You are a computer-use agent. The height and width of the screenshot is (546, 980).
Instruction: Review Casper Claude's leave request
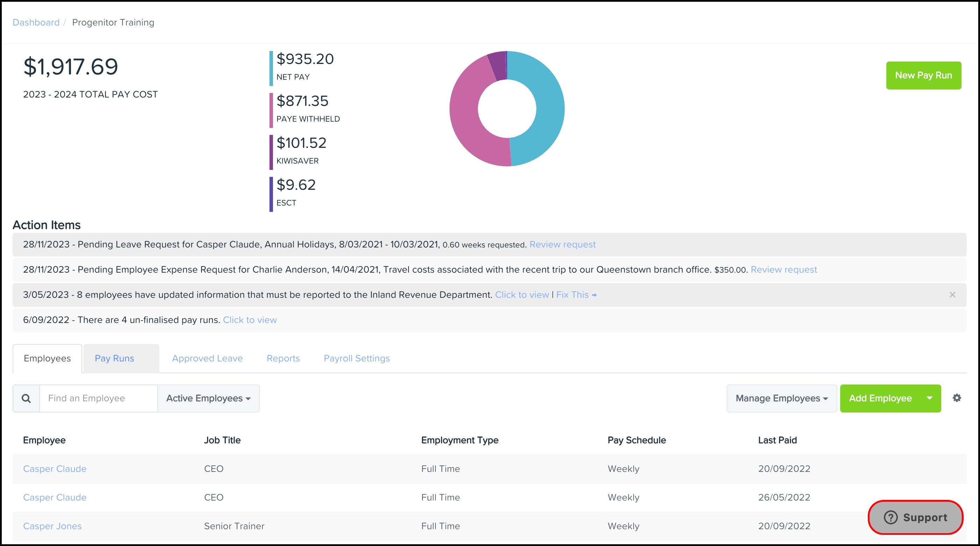coord(562,245)
